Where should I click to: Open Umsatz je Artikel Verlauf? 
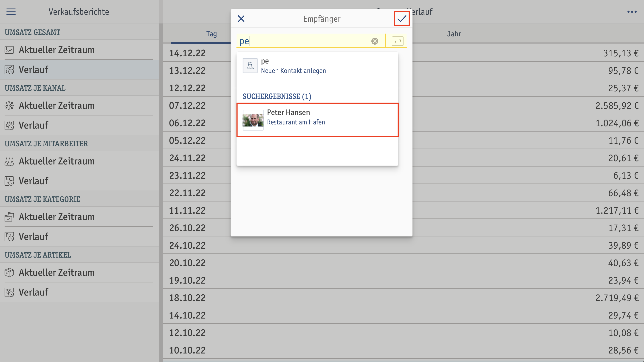tap(79, 292)
